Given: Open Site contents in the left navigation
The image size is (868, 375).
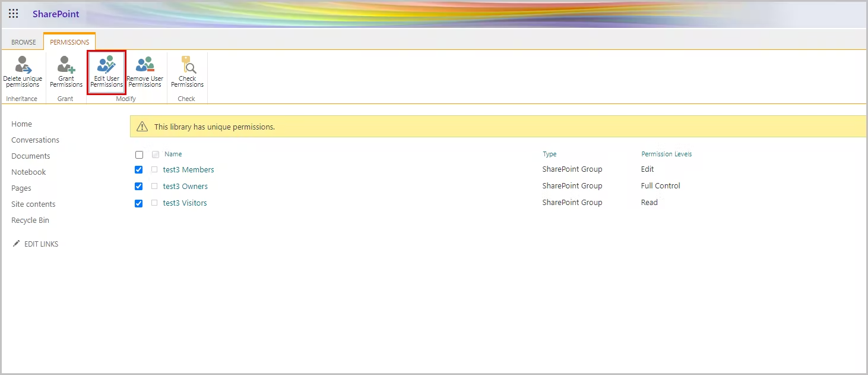Looking at the screenshot, I should [x=33, y=204].
